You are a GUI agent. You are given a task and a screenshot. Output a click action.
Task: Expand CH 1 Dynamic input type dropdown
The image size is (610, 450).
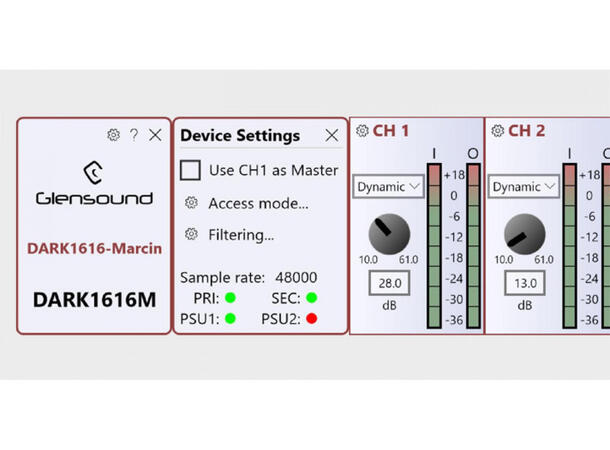coord(388,187)
